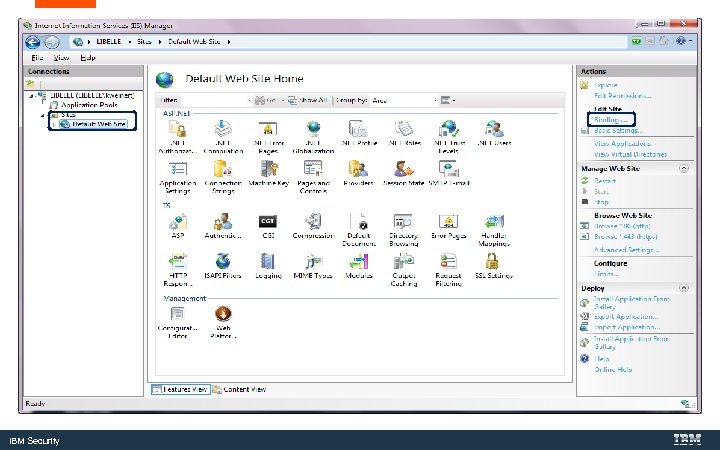Screen dimensions: 720x450
Task: Open the .NET Profile feature
Action: click(359, 133)
